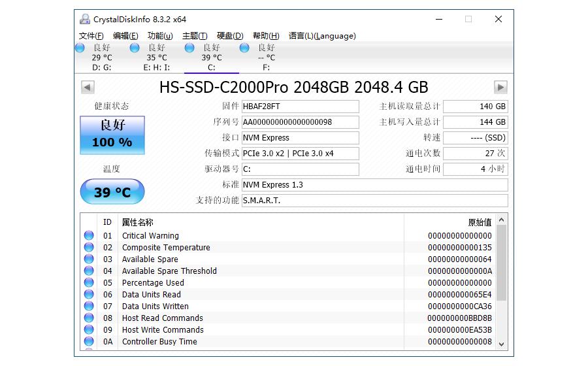Click the firmware field HBAF28FT
The height and width of the screenshot is (366, 588).
point(300,107)
